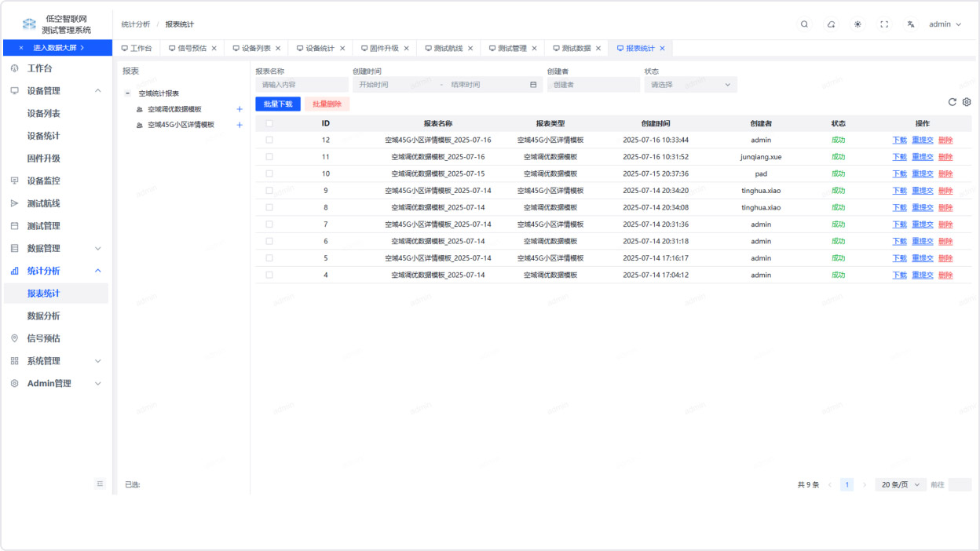The image size is (980, 551).
Task: Switch to the 测试数据 tab
Action: [x=576, y=48]
